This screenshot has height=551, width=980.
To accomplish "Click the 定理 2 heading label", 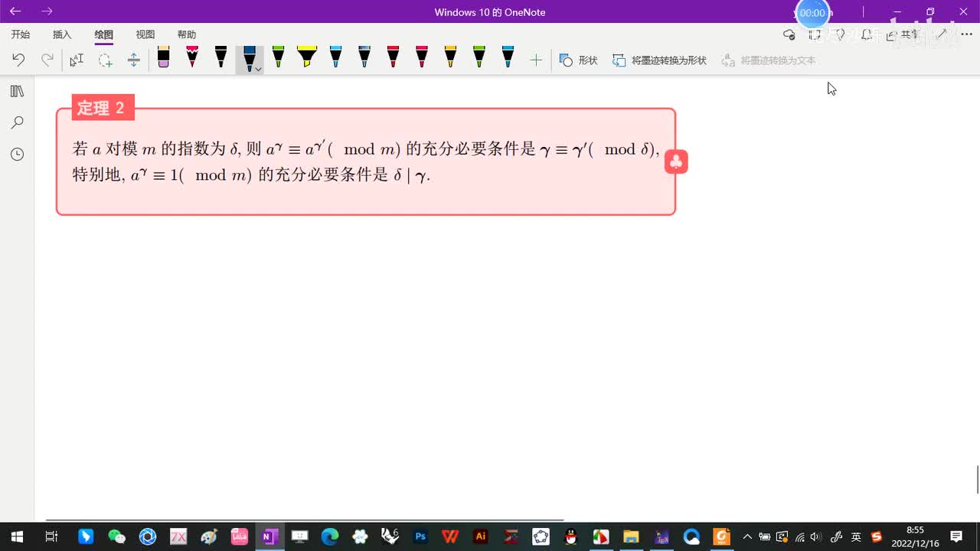I will click(x=103, y=108).
